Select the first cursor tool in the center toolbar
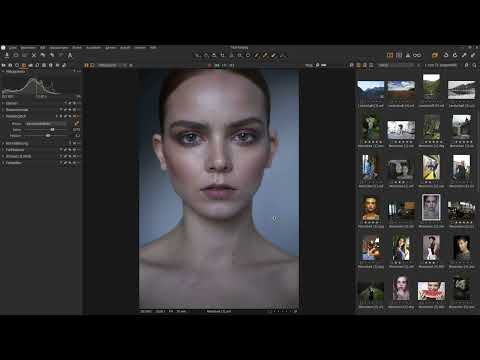The width and height of the screenshot is (480, 360). click(x=198, y=55)
